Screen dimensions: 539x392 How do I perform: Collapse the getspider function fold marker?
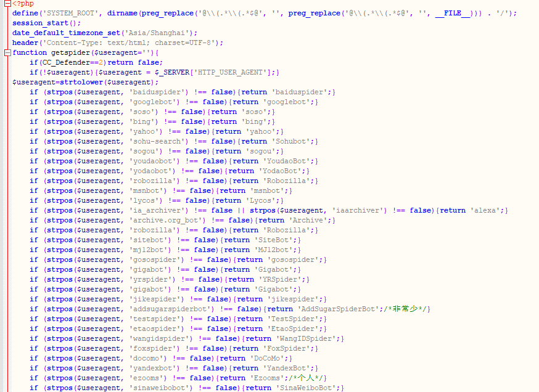[x=7, y=52]
